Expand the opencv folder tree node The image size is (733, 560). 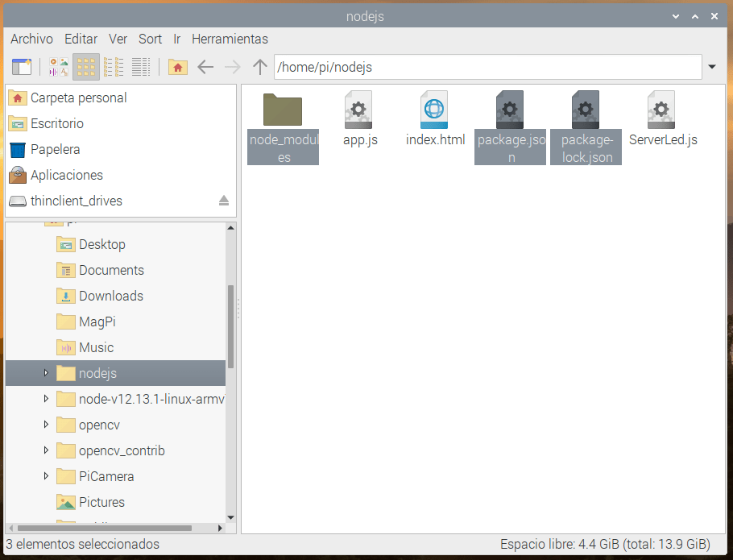tap(46, 425)
